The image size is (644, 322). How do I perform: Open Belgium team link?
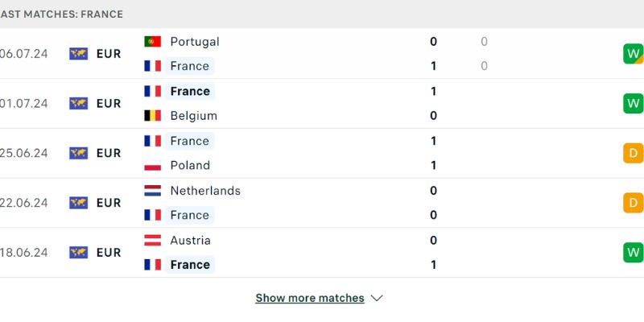193,116
